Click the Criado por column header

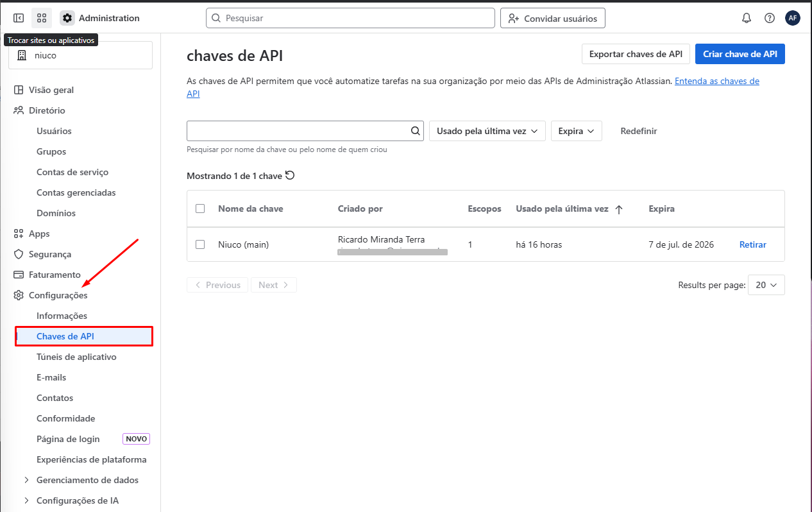[360, 209]
